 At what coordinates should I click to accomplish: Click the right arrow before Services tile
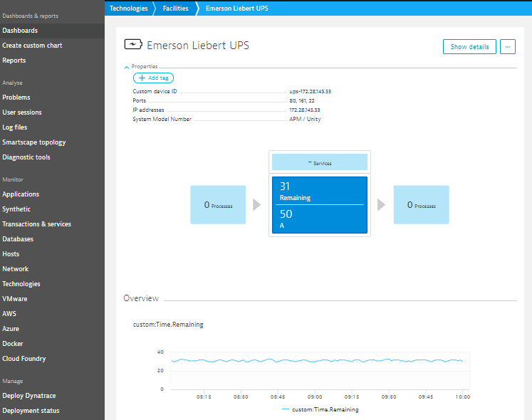[x=256, y=205]
